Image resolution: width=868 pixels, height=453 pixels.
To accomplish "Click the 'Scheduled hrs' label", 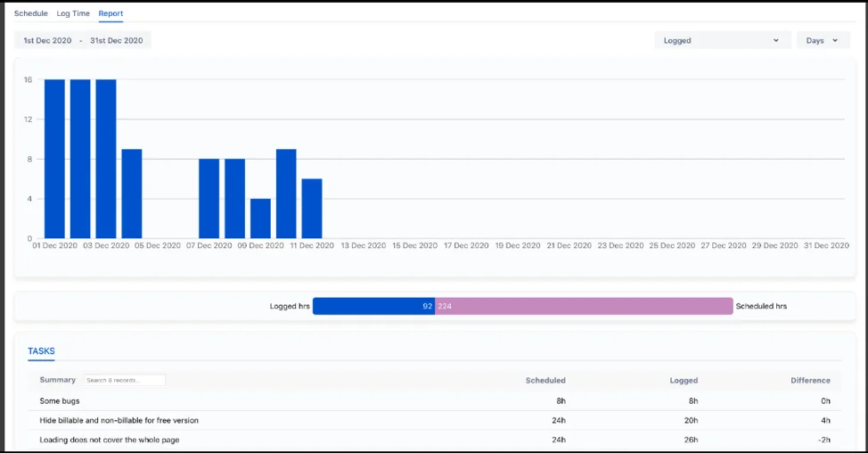I will tap(761, 306).
